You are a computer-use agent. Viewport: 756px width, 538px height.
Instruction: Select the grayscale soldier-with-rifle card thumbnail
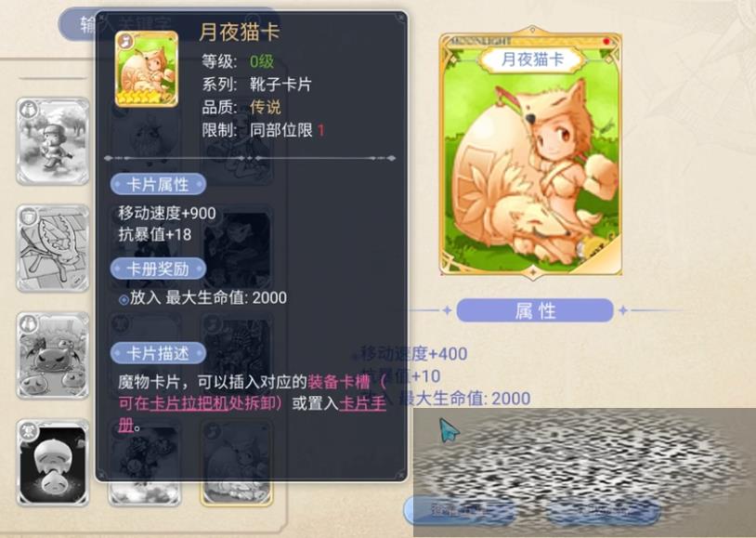click(x=53, y=141)
